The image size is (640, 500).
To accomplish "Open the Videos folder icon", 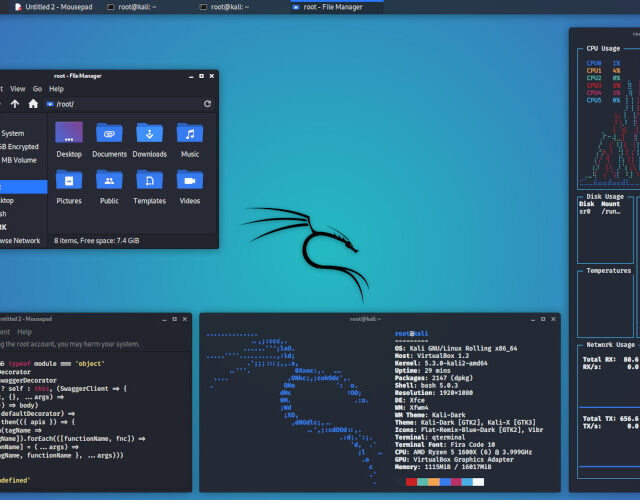I will 190,187.
